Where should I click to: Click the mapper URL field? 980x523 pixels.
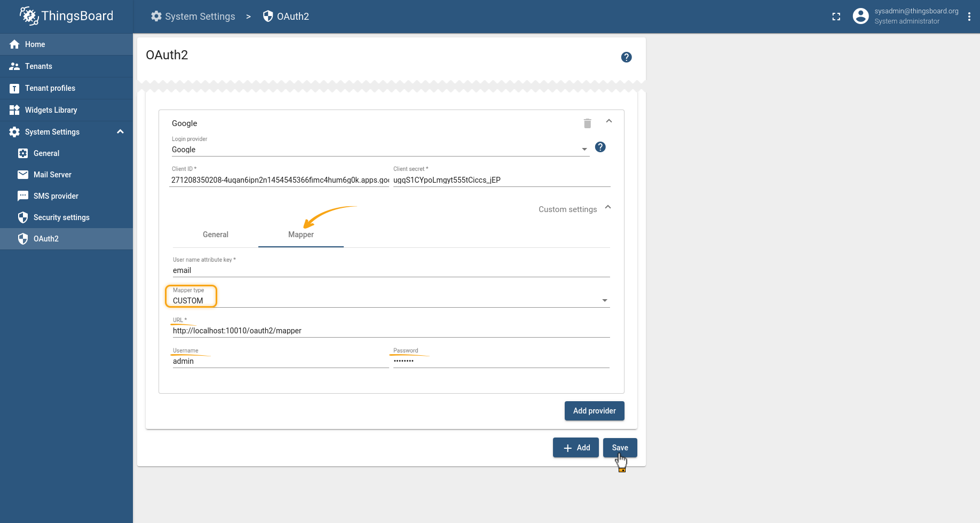click(391, 331)
